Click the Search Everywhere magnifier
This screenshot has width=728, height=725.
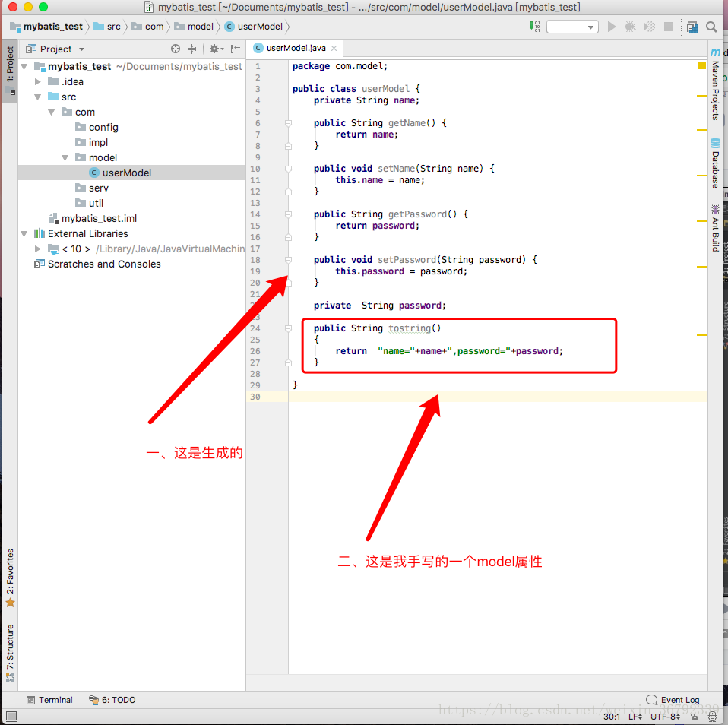(x=711, y=27)
